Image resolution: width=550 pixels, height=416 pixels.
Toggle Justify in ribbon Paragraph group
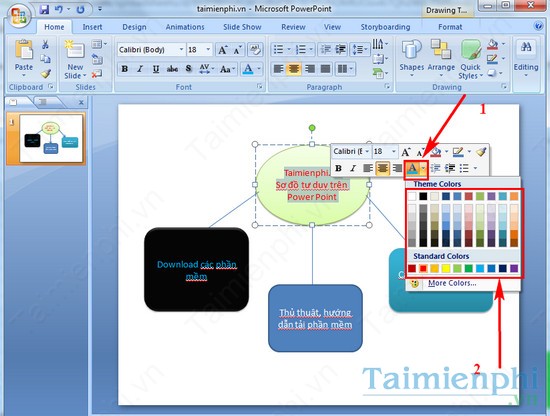coord(325,69)
